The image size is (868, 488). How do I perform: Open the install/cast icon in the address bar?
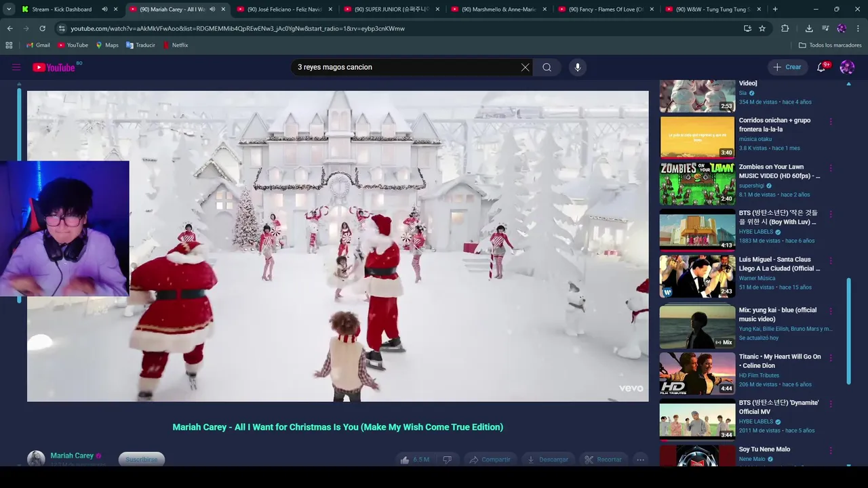(x=747, y=28)
